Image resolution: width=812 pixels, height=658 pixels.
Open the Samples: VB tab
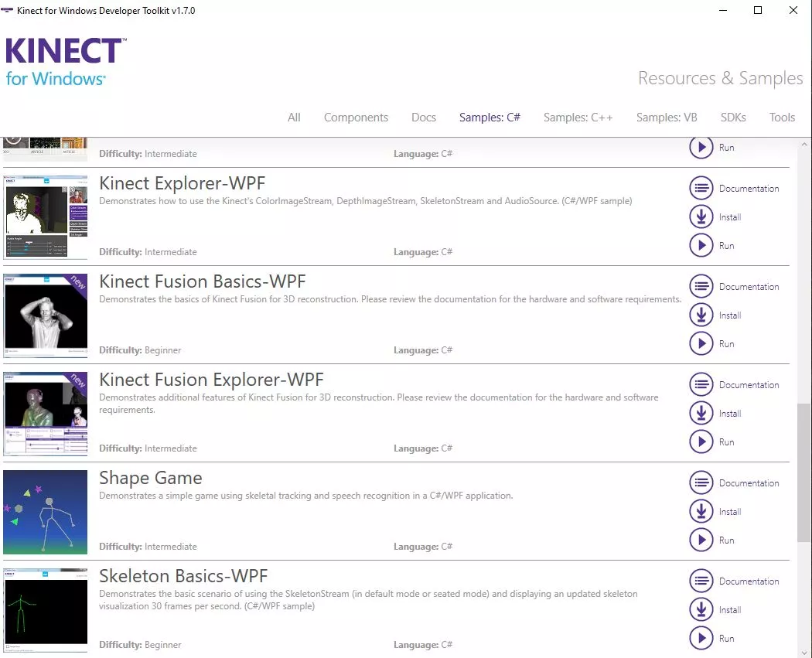click(x=667, y=118)
